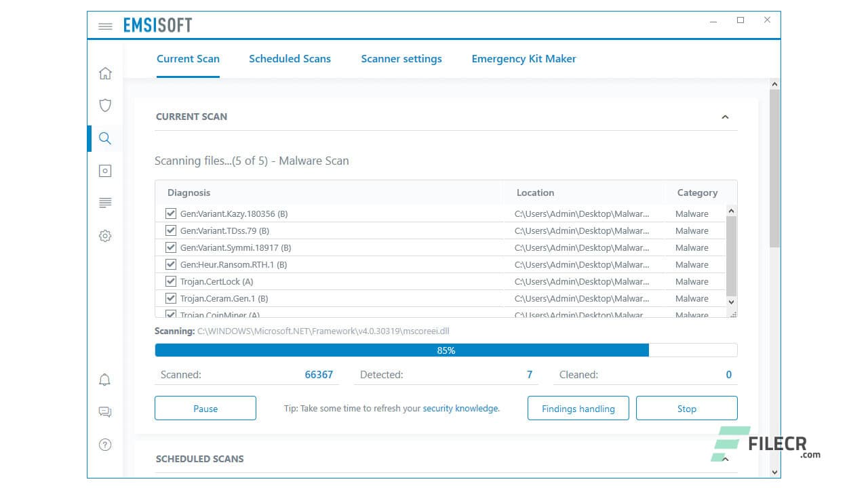This screenshot has width=868, height=488.
Task: Open the Emergency Kit Maker tab
Action: (x=524, y=59)
